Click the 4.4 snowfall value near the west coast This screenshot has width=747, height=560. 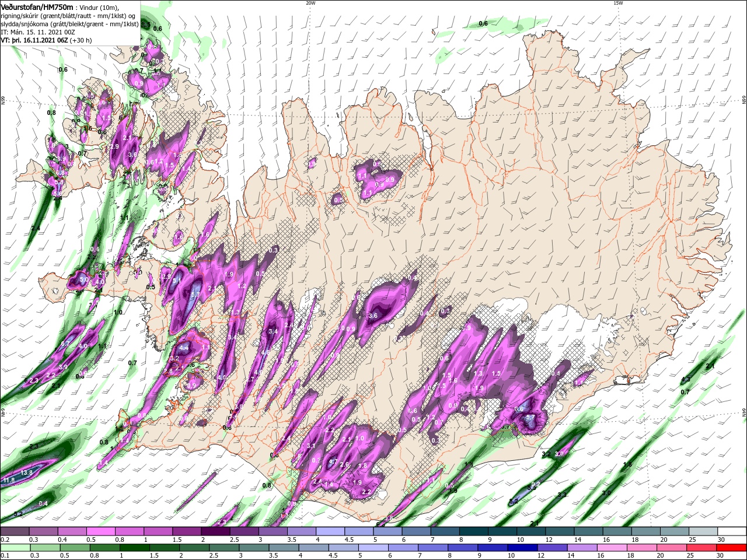coord(184,348)
